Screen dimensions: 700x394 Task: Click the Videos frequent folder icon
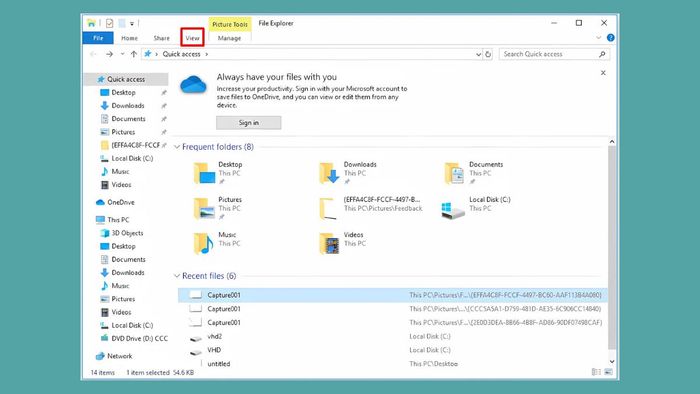[x=329, y=244]
